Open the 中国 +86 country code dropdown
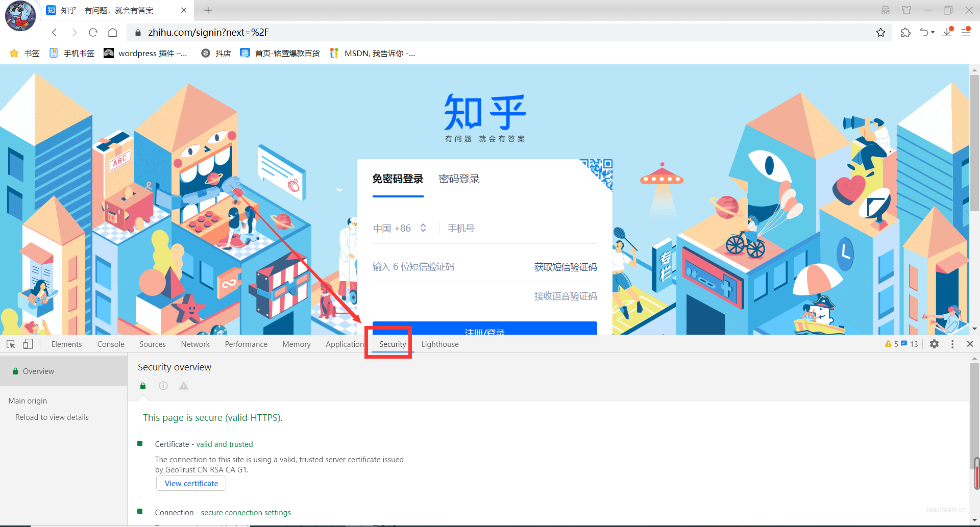 tap(399, 228)
